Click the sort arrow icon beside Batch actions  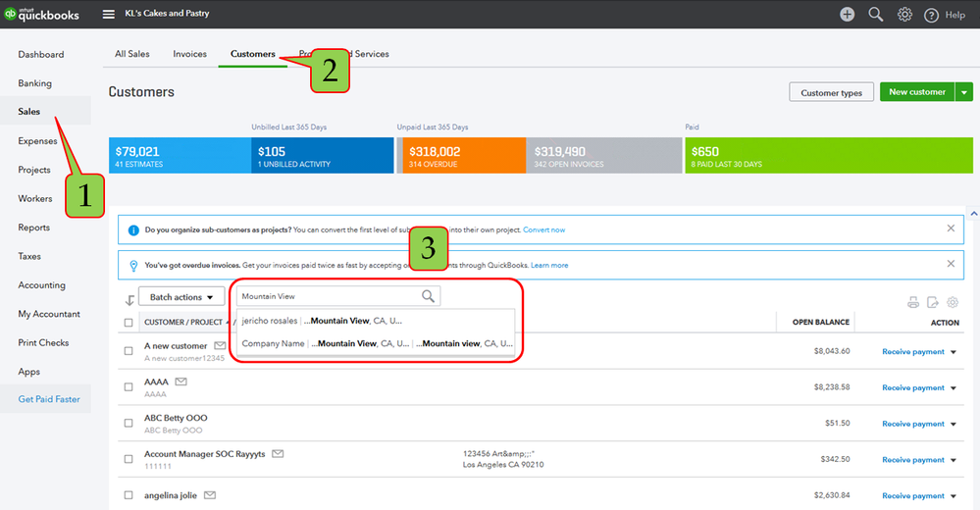coord(129,300)
